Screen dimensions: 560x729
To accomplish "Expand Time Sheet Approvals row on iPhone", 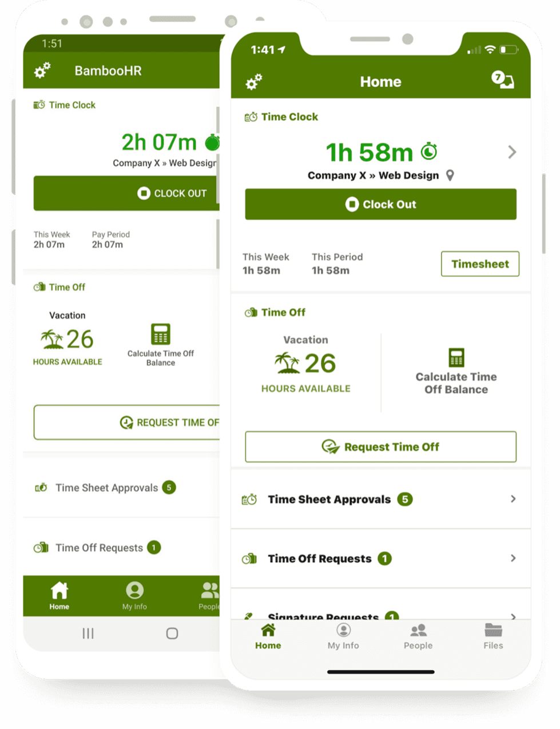I will [x=381, y=499].
